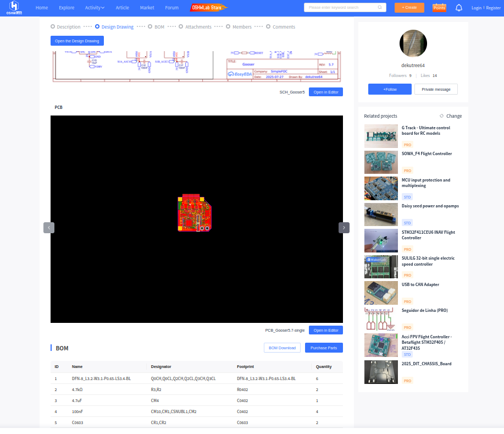Open the Explore menu item
This screenshot has width=504, height=434.
67,8
